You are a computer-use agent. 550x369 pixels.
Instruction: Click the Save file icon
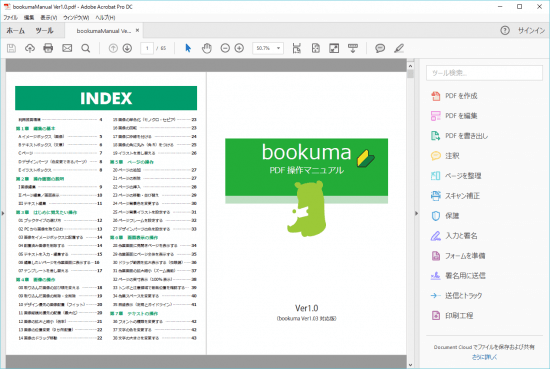click(x=12, y=48)
